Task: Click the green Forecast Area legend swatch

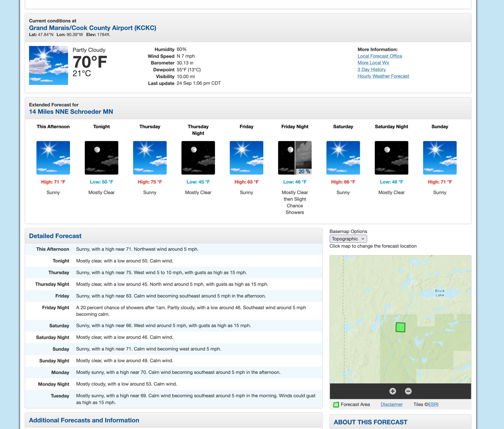Action: (x=336, y=404)
